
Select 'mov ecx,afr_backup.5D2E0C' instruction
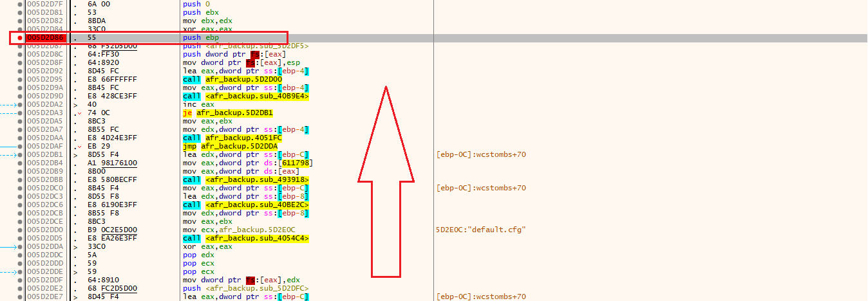coord(239,230)
